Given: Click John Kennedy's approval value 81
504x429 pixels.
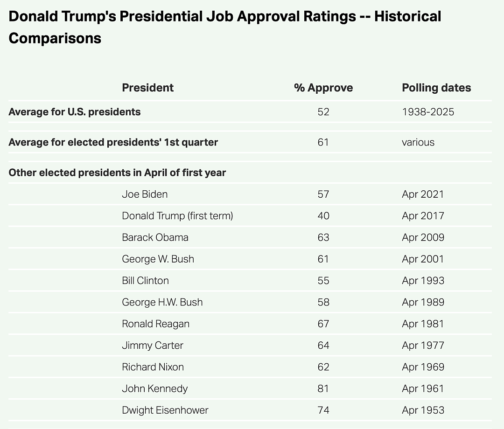Looking at the screenshot, I should coord(323,388).
